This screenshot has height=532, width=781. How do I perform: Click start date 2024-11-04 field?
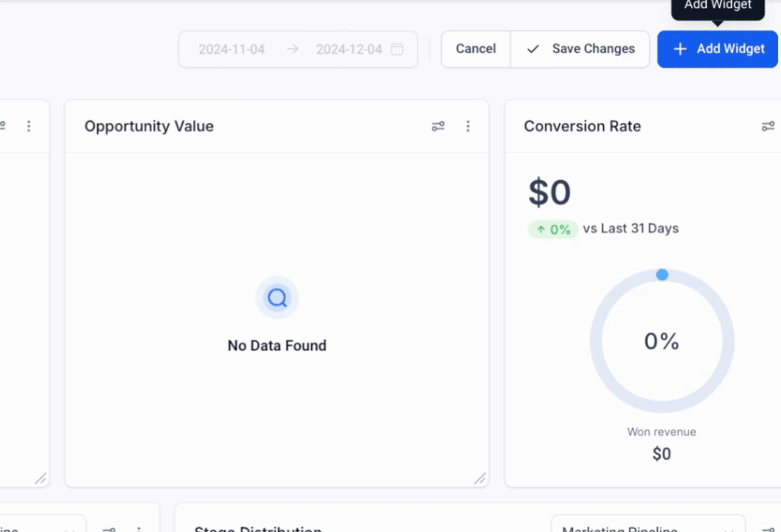[231, 49]
